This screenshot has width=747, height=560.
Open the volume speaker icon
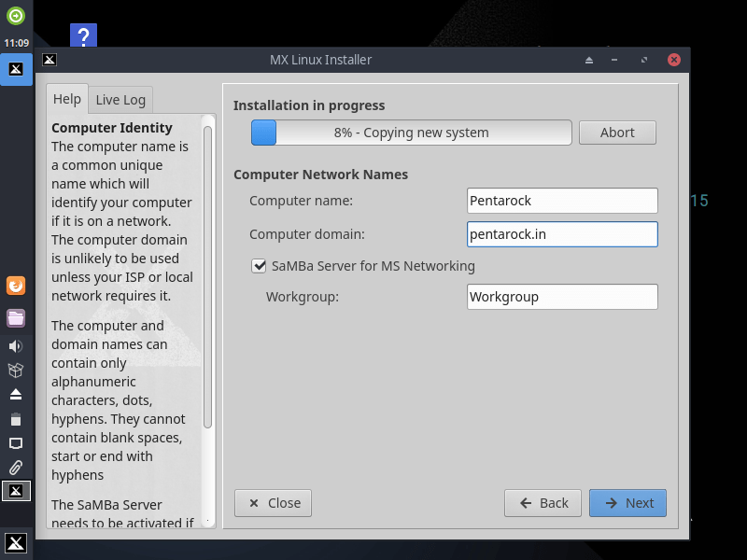point(16,346)
